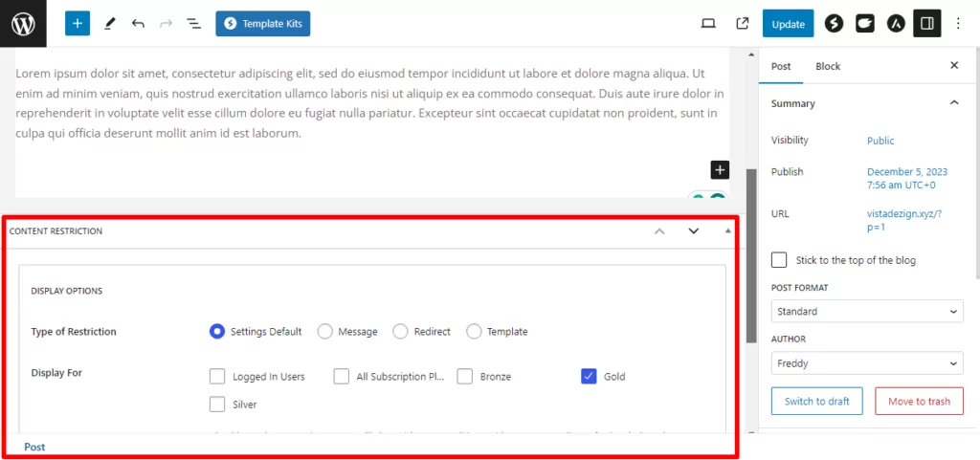Open the Author dropdown showing Freddy
980x460 pixels.
coord(867,363)
